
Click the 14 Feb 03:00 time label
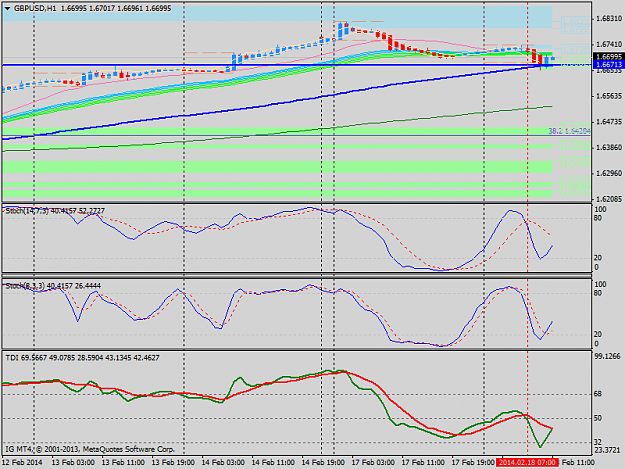coord(223,462)
